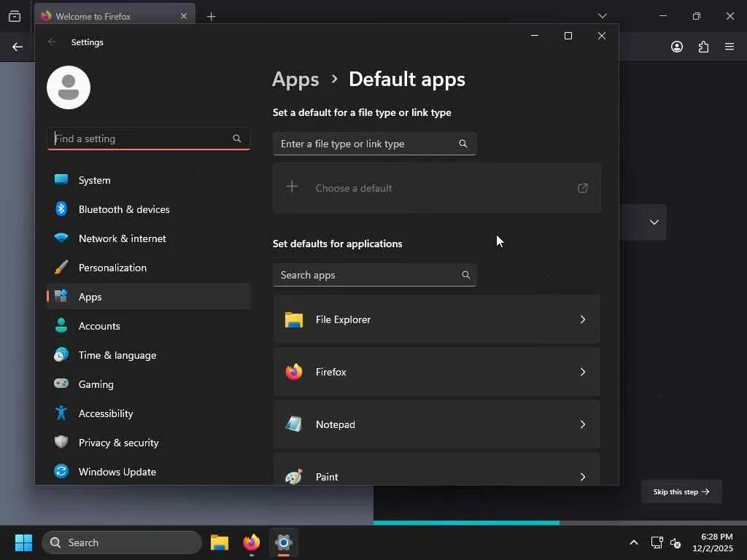Image resolution: width=747 pixels, height=560 pixels.
Task: Open the Windows Start menu
Action: (23, 542)
